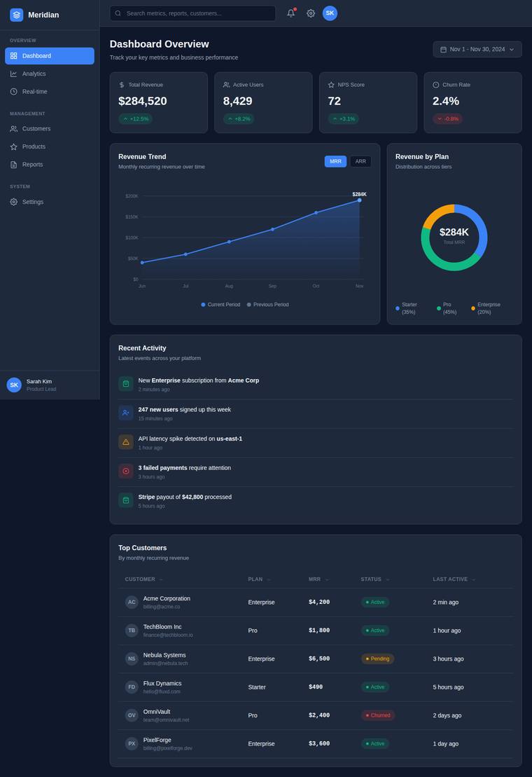Click the SK avatar beside Sarah Kim
This screenshot has height=777, width=532.
14,385
